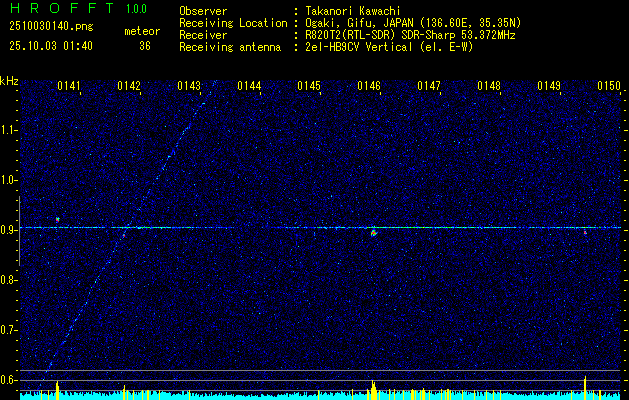Viewport: 629px width, 400px height.
Task: Click the Ogaki, Gifu, JAPAN location text
Action: (413, 23)
